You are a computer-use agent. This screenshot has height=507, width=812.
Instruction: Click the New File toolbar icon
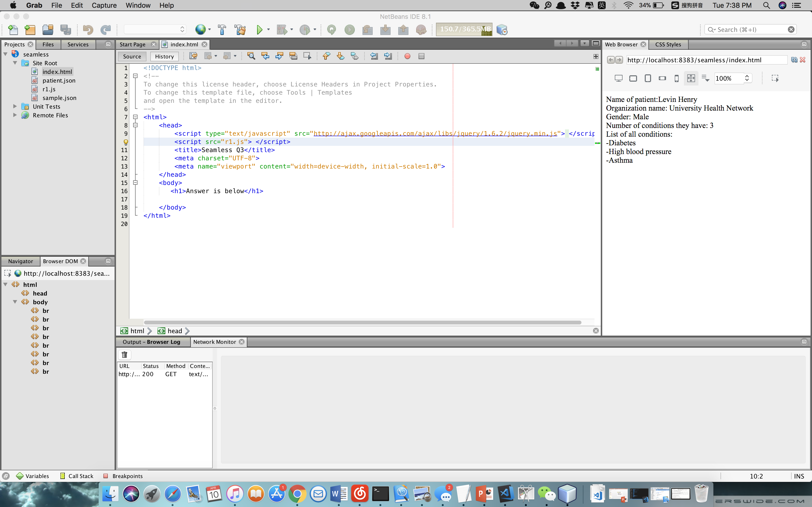(13, 30)
